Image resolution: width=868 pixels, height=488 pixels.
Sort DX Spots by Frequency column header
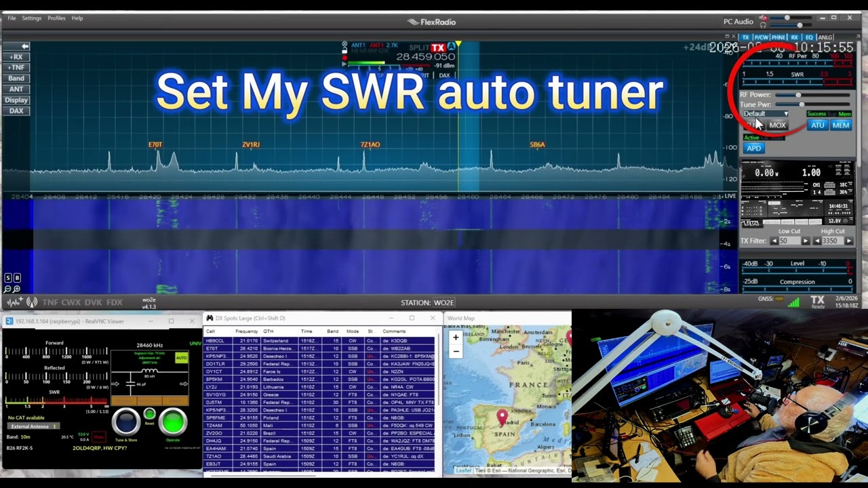coord(246,331)
